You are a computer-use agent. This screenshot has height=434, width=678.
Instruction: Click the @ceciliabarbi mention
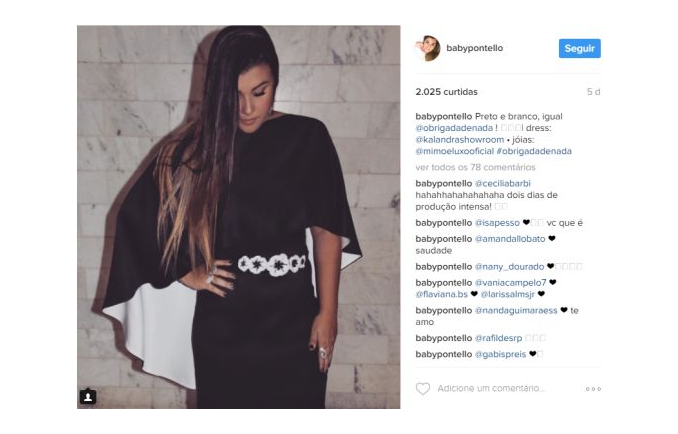(x=502, y=183)
